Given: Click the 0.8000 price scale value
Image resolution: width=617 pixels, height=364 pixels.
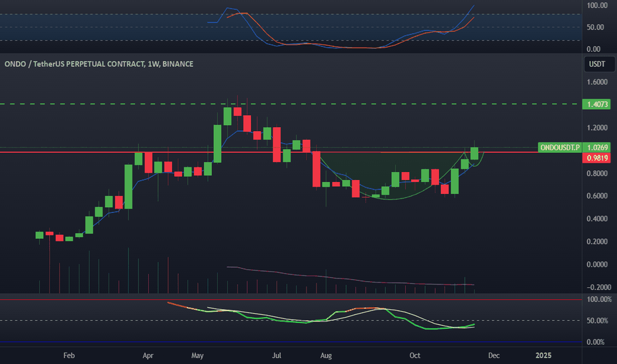Looking at the screenshot, I should [597, 173].
